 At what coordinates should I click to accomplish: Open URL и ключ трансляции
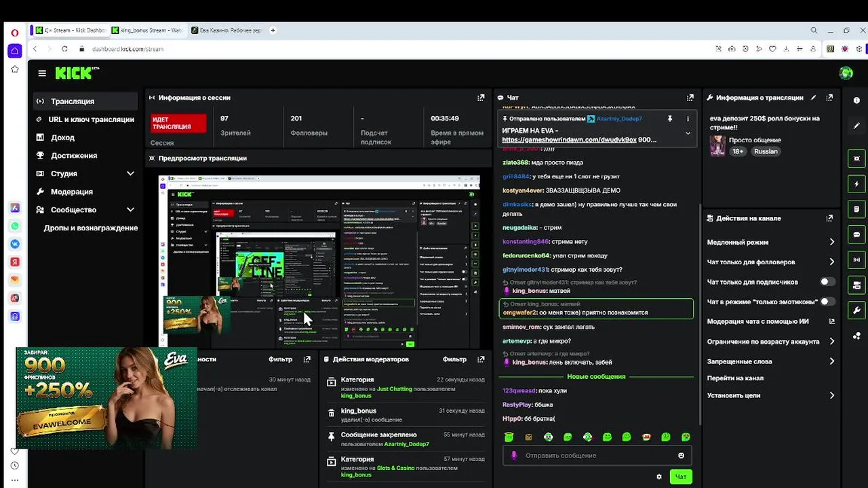point(85,119)
